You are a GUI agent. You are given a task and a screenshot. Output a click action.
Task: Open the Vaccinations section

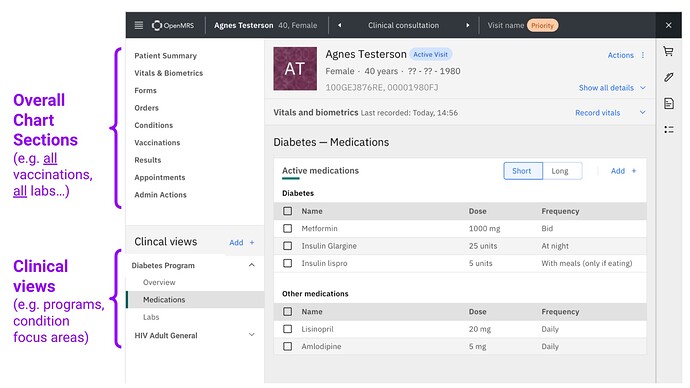tap(157, 143)
